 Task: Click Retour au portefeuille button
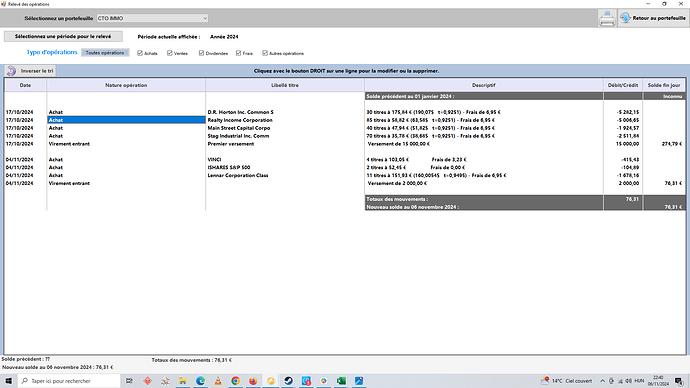click(653, 18)
